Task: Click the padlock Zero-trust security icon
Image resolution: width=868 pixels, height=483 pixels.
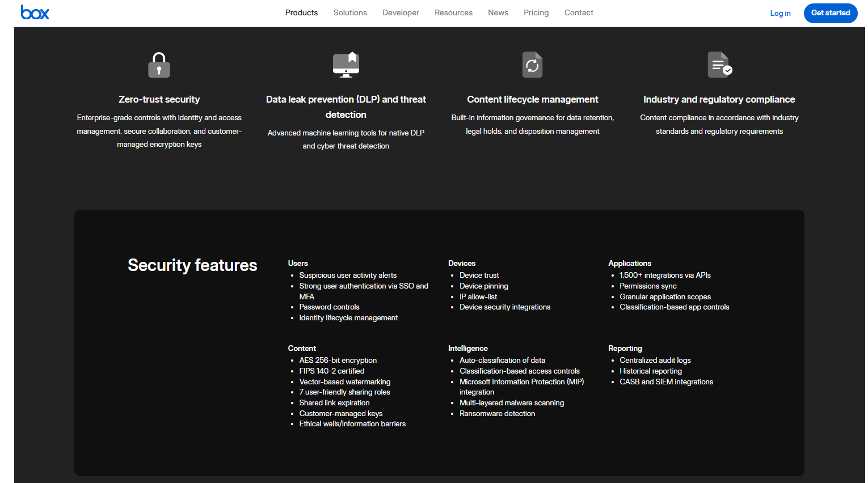Action: [159, 64]
